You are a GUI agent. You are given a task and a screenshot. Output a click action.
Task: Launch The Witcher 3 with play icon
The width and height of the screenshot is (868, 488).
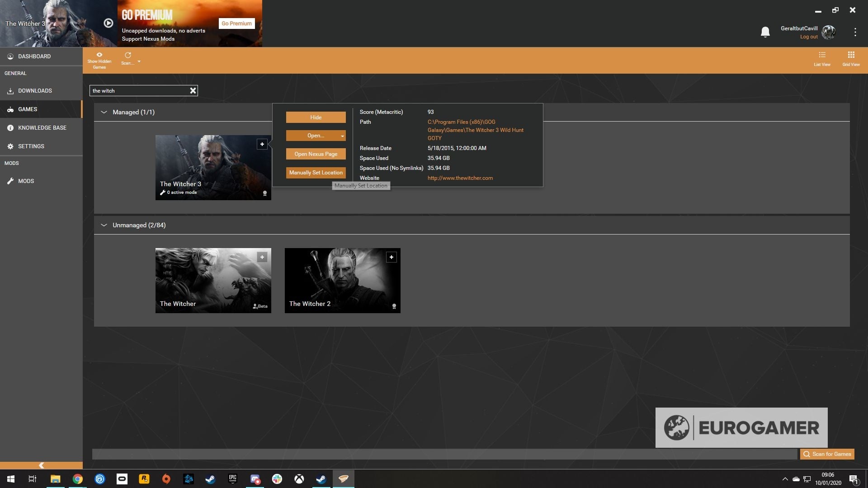click(108, 23)
